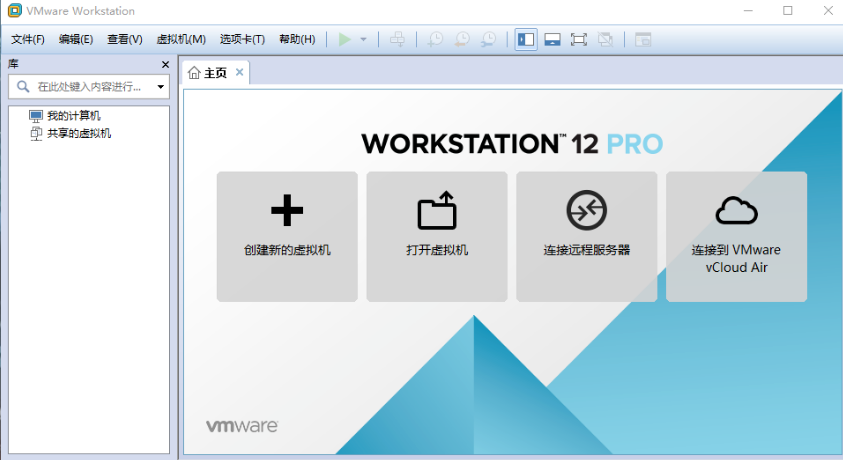The height and width of the screenshot is (460, 843).
Task: Click the revert to snapshot toolbar icon
Action: 461,39
